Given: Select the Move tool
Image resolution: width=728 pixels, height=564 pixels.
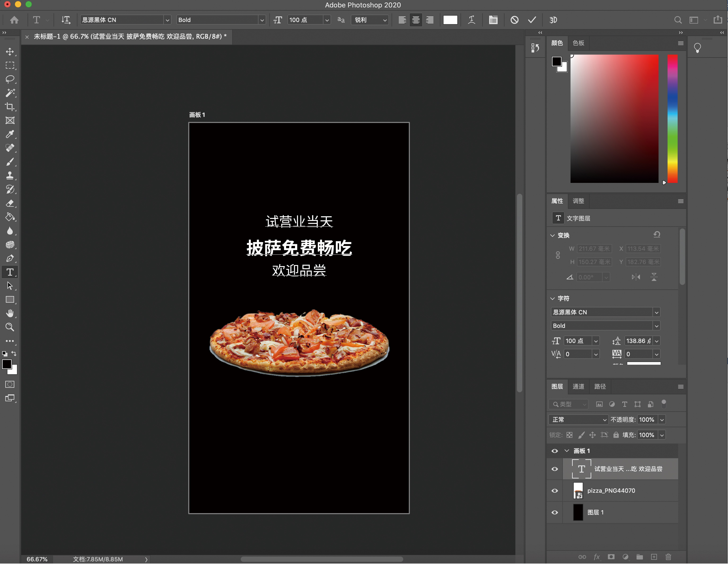Looking at the screenshot, I should 10,52.
